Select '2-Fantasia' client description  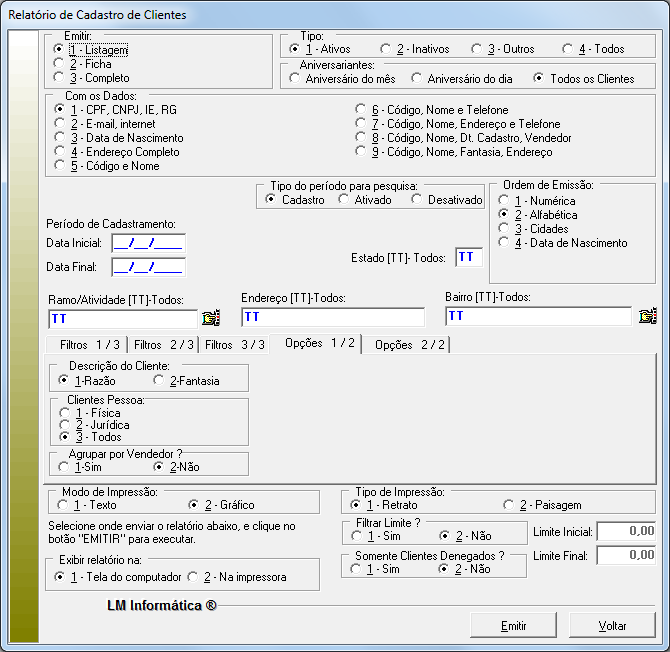click(x=159, y=380)
